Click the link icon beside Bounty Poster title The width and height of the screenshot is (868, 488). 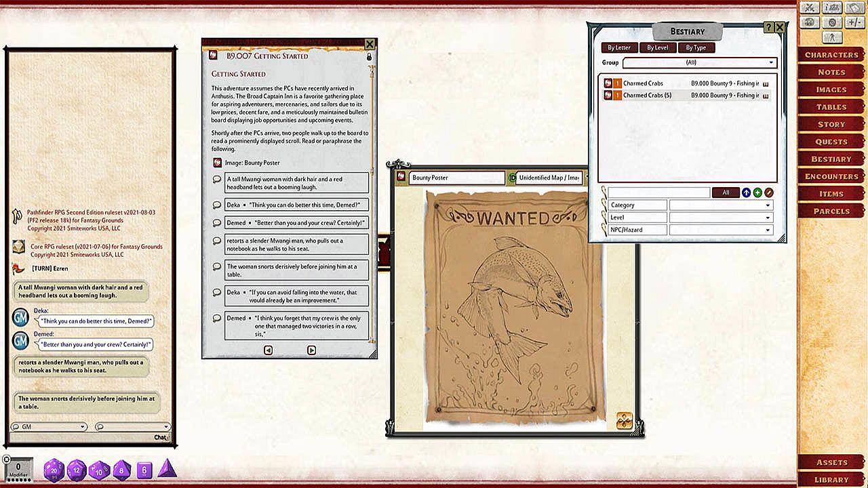401,178
